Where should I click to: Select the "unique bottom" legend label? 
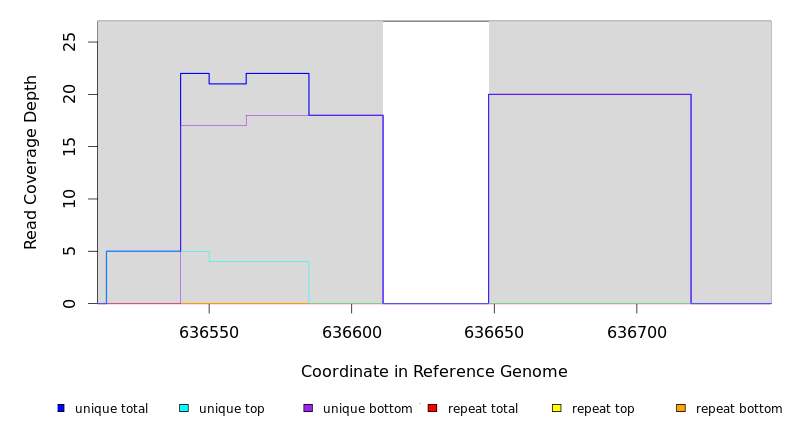(x=367, y=409)
